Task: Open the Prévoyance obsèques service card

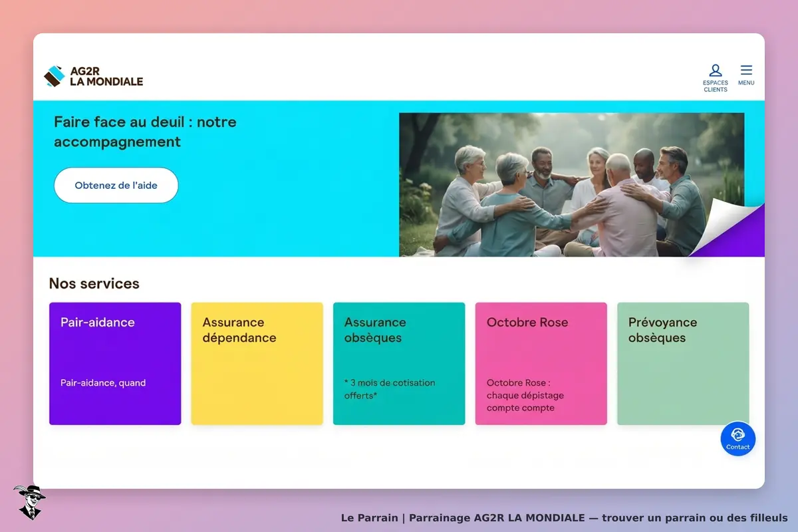Action: 683,364
